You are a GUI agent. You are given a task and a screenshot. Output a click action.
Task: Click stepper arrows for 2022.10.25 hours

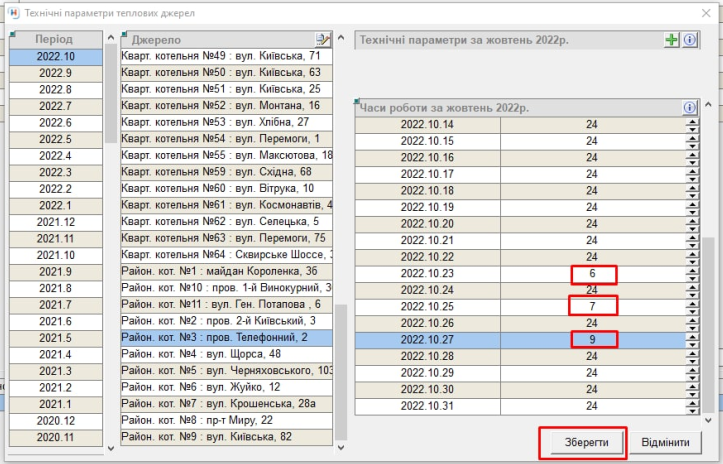pyautogui.click(x=690, y=306)
